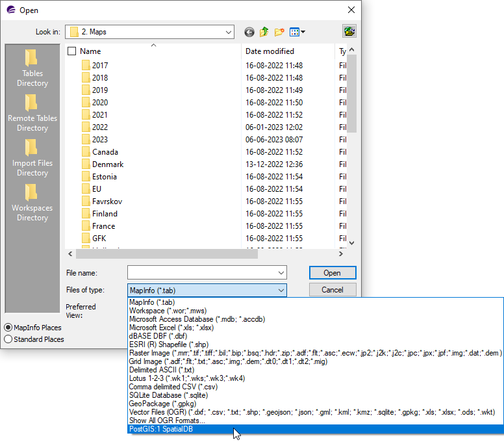Click the 13-12-2022 12:36 date of Denmark
Viewport: 504px width, 442px height.
pyautogui.click(x=274, y=164)
